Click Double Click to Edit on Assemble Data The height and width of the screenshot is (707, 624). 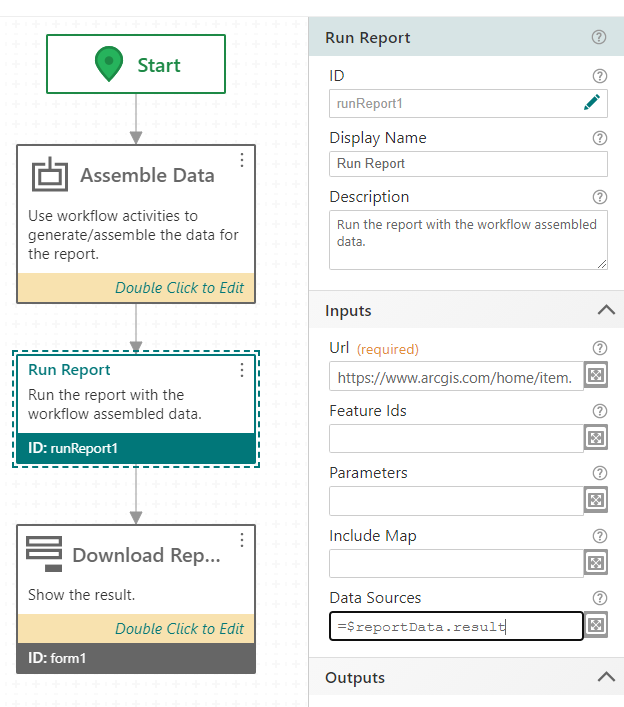pos(179,288)
